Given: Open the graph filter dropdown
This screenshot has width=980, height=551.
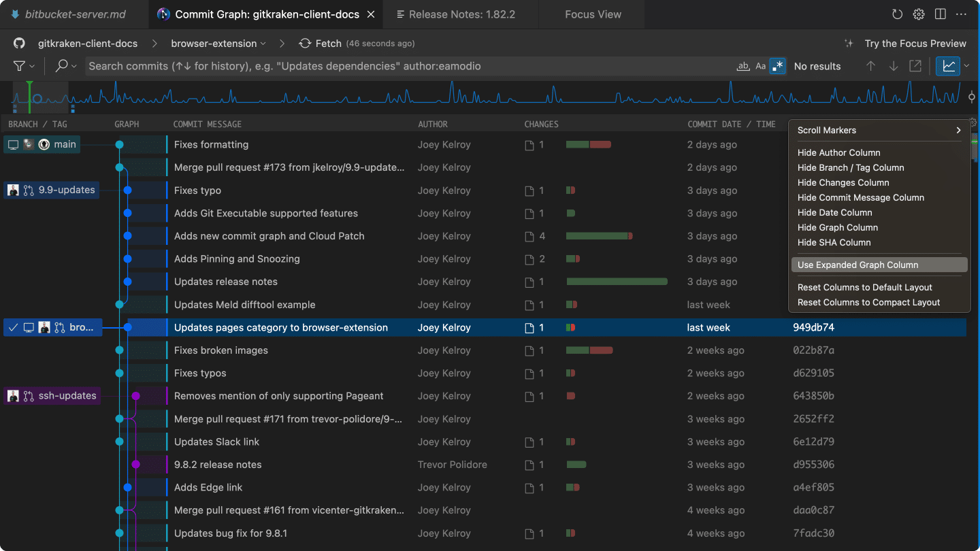Looking at the screenshot, I should 24,66.
